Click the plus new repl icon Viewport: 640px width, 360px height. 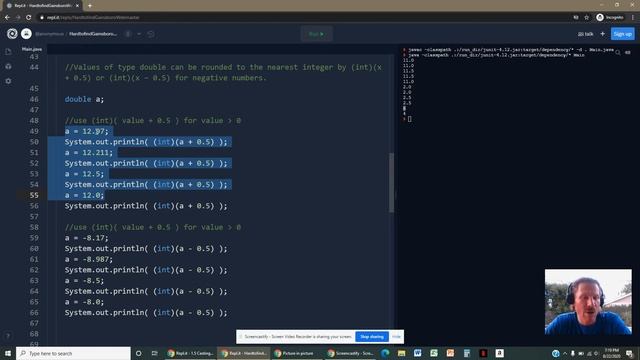click(602, 34)
